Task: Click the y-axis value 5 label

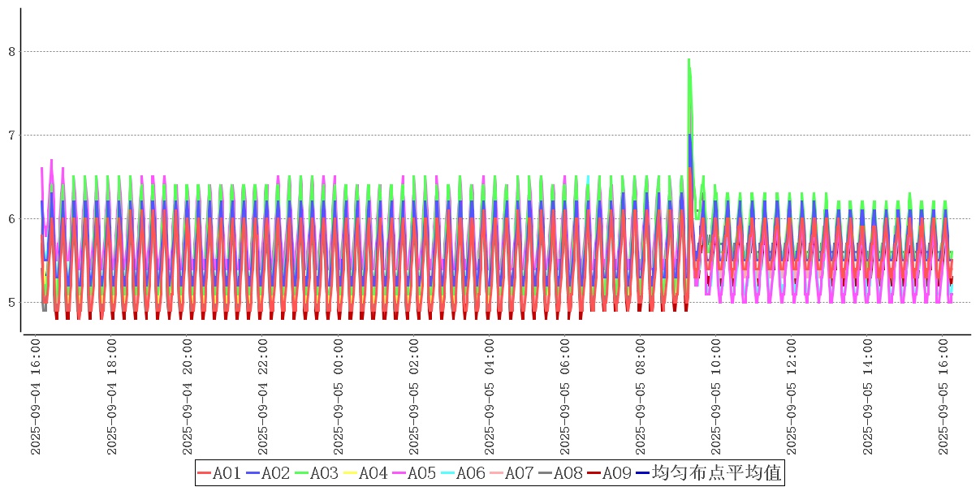Action: pyautogui.click(x=11, y=303)
